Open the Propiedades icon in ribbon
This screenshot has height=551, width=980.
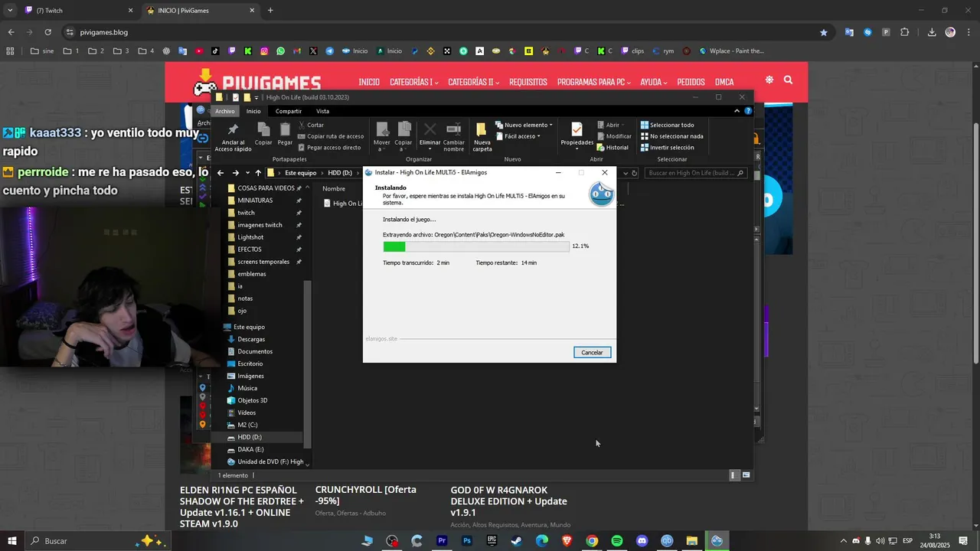tap(577, 129)
